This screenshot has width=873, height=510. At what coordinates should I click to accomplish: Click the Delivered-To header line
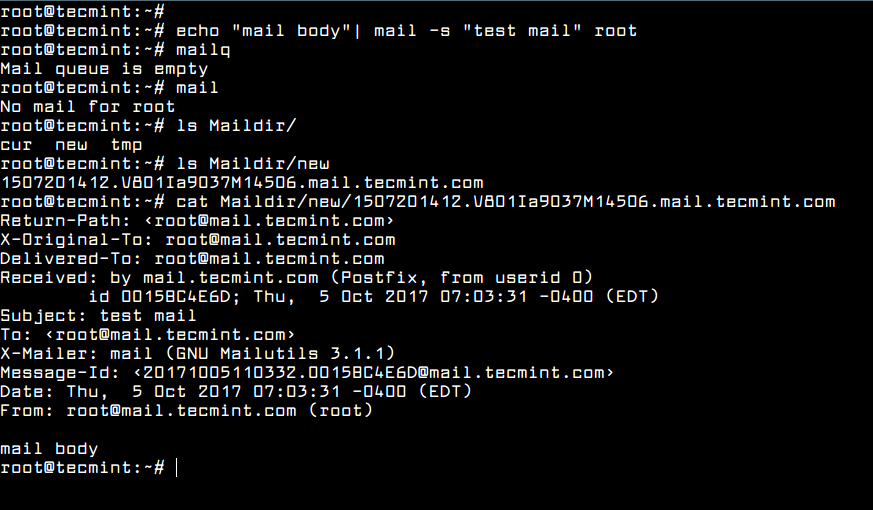pyautogui.click(x=192, y=259)
